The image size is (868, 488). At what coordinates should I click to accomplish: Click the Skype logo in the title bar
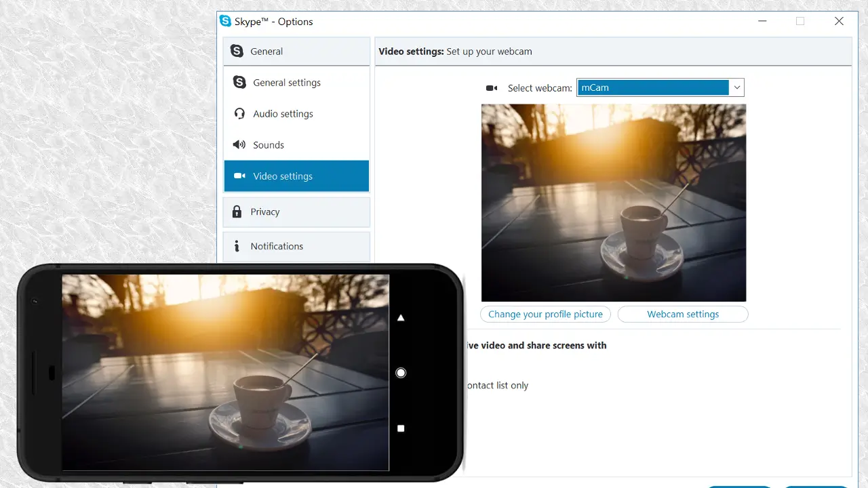[x=225, y=21]
